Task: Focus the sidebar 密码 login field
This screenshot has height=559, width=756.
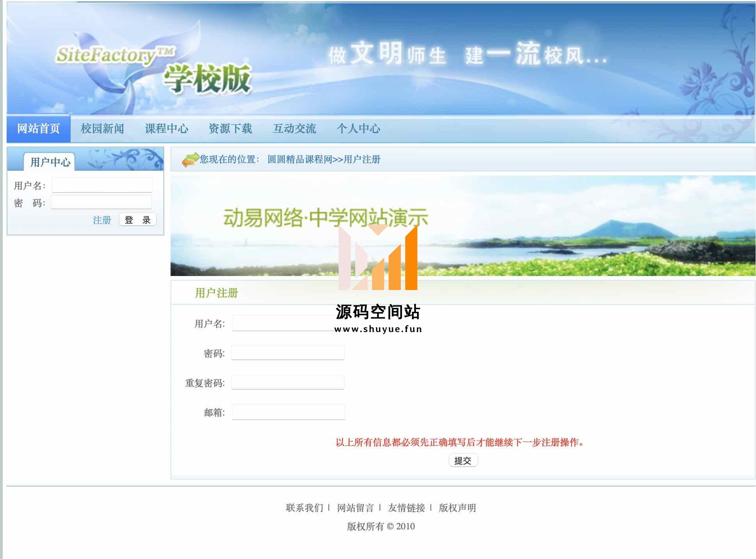Action: pyautogui.click(x=101, y=202)
